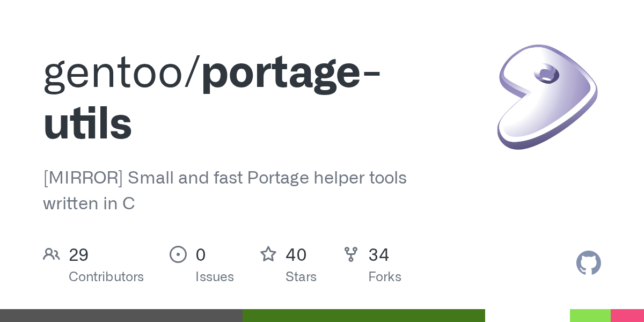
Task: Click the pink language bar segment
Action: (627, 316)
